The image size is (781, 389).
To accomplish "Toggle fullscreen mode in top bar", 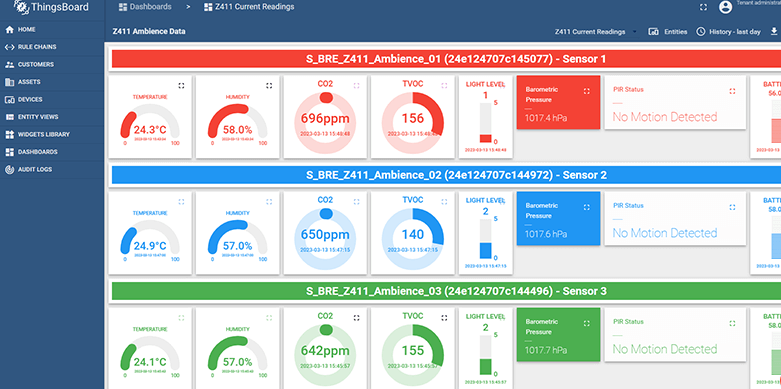I will (x=703, y=7).
